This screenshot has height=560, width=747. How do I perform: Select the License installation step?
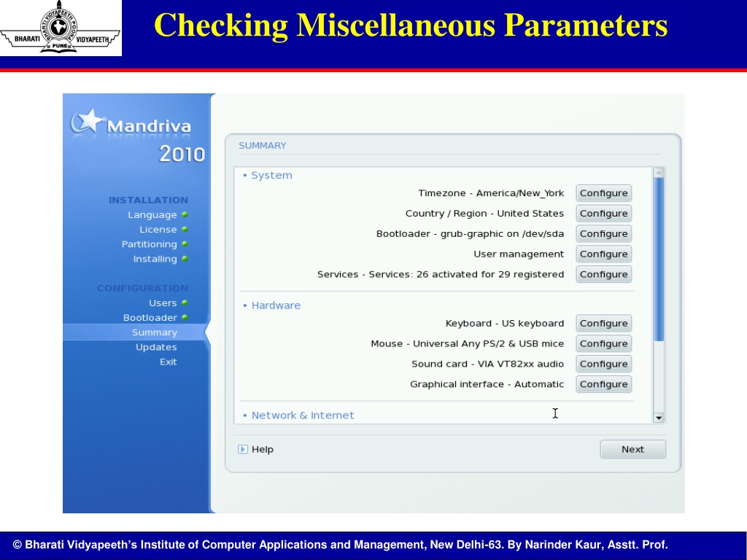click(x=158, y=230)
